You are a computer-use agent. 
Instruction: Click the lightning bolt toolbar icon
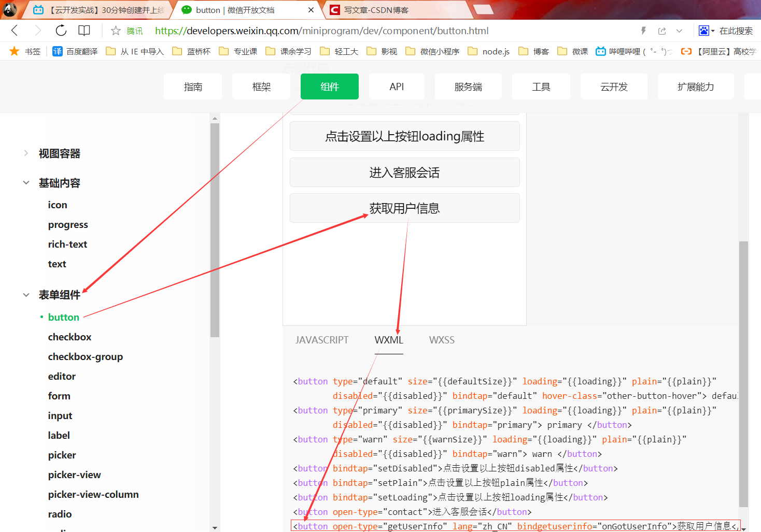coord(643,31)
